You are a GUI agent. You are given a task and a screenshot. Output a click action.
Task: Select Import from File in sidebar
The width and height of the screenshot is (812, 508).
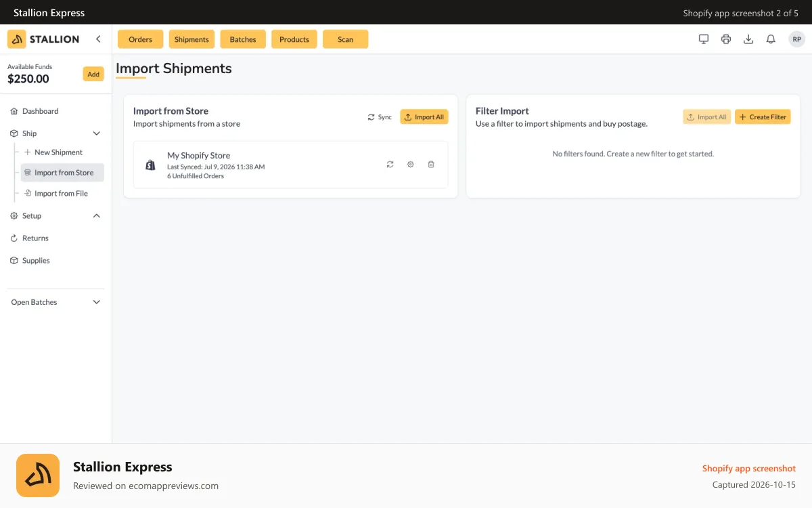click(62, 193)
